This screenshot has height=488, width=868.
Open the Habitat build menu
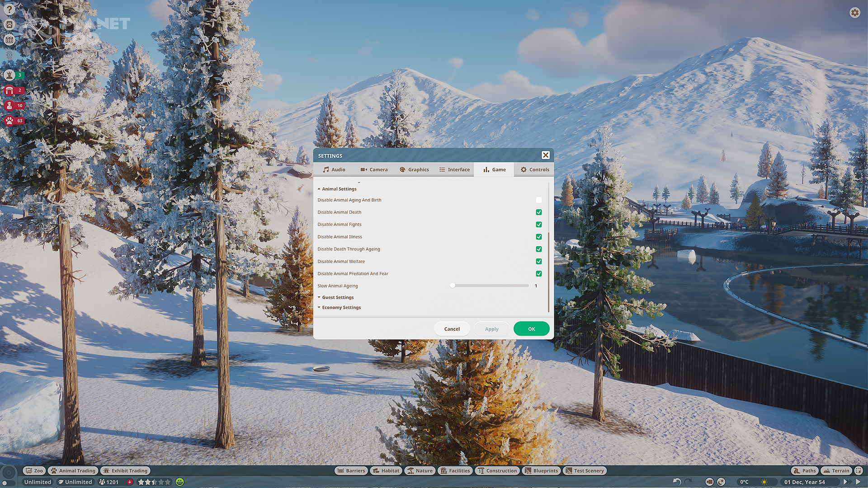click(386, 470)
